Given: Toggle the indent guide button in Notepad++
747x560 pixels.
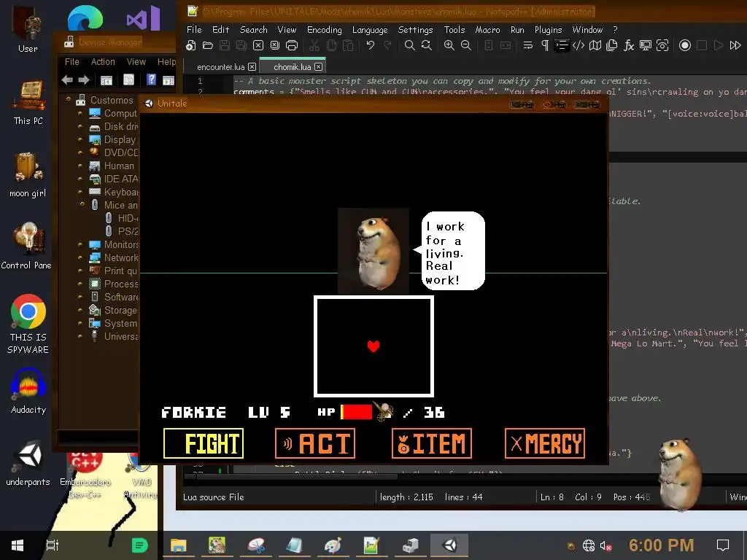Looking at the screenshot, I should [x=562, y=45].
